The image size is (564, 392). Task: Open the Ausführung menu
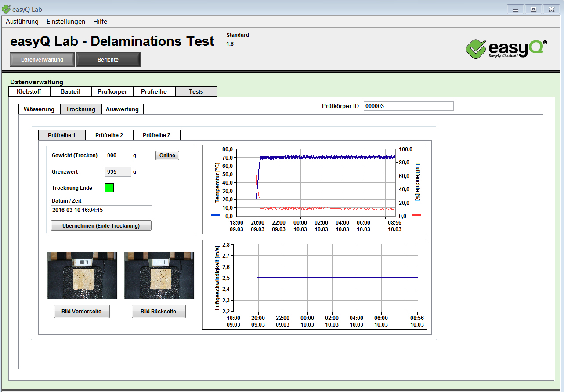22,22
